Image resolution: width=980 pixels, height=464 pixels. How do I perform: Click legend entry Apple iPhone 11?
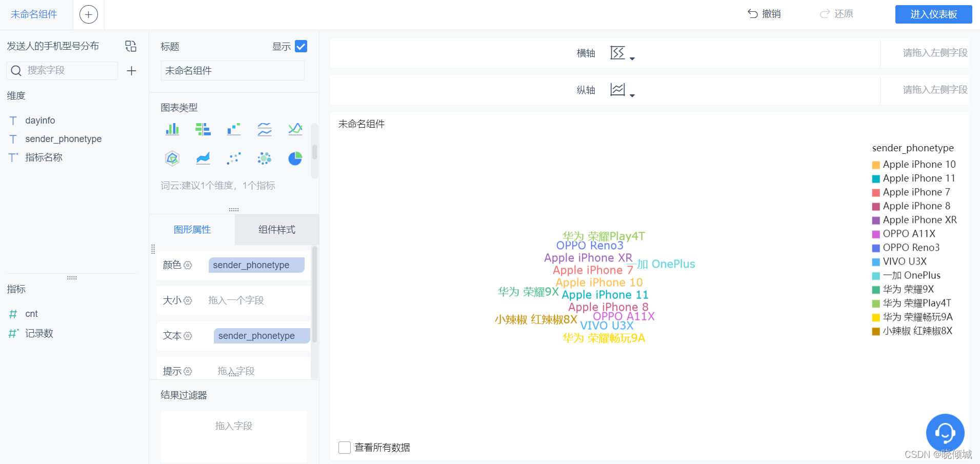pos(914,178)
